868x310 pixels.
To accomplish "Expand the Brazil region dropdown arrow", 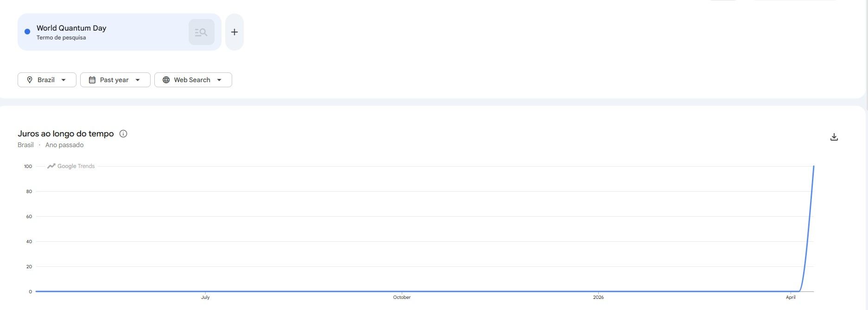I will coord(63,80).
